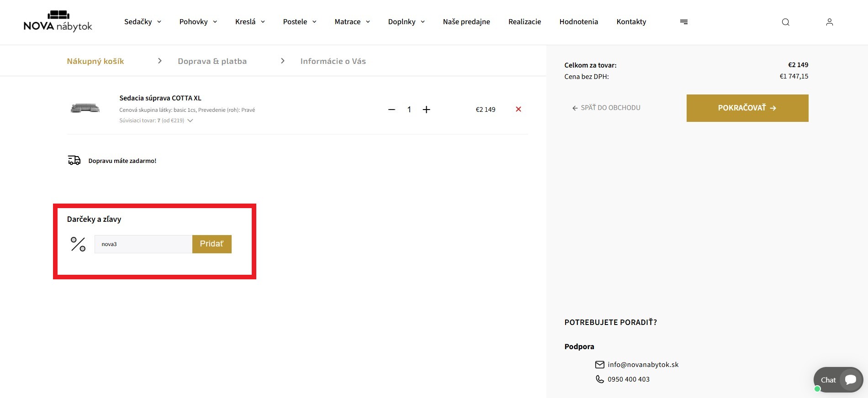This screenshot has width=868, height=398.
Task: Expand the Kreslá menu
Action: (250, 22)
